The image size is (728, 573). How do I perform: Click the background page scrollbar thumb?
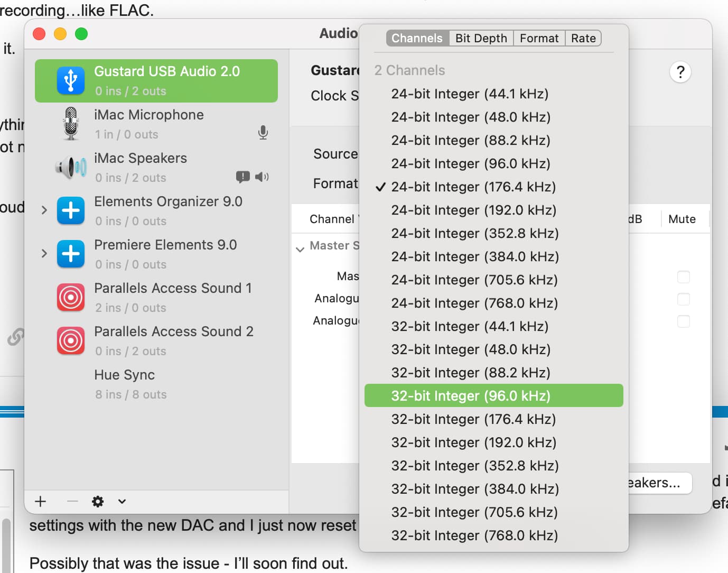click(x=6, y=546)
